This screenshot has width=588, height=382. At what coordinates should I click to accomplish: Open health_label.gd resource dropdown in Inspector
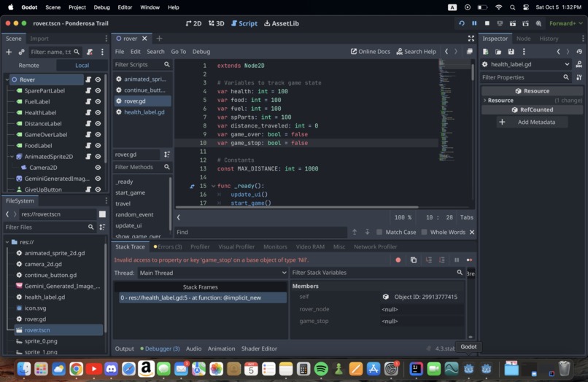click(x=567, y=64)
